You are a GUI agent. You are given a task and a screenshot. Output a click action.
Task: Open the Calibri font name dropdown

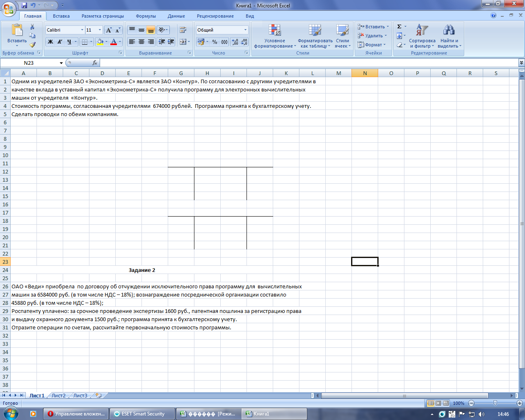pos(82,30)
